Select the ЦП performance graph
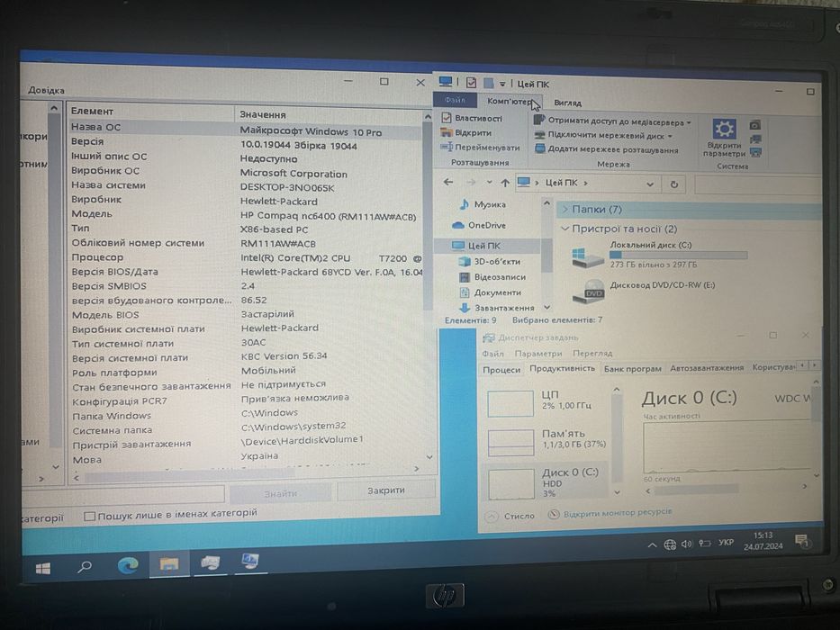The width and height of the screenshot is (840, 630). 510,403
